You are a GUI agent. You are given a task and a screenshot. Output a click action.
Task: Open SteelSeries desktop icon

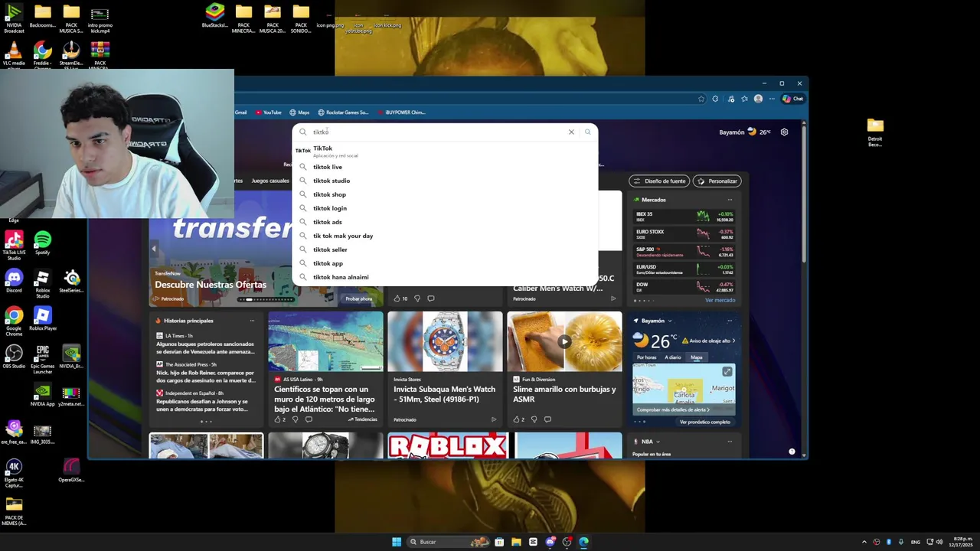[71, 282]
